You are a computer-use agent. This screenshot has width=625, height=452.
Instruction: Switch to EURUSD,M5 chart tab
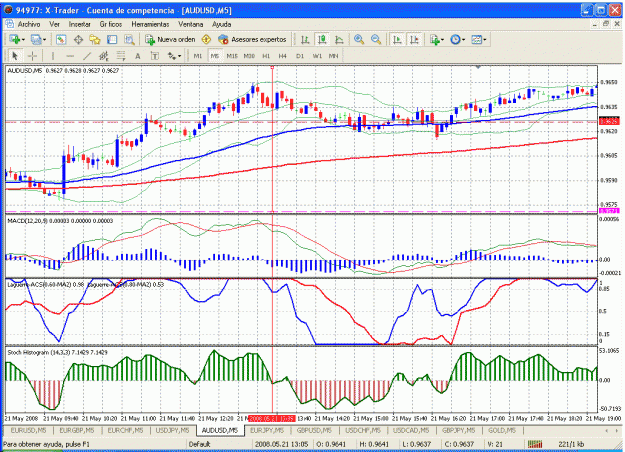pyautogui.click(x=28, y=430)
